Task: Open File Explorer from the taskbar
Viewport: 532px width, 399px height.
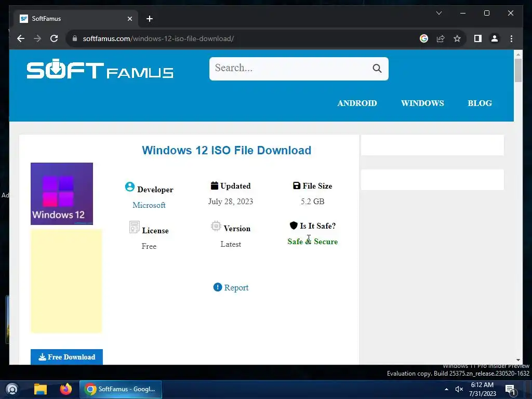Action: (41, 389)
